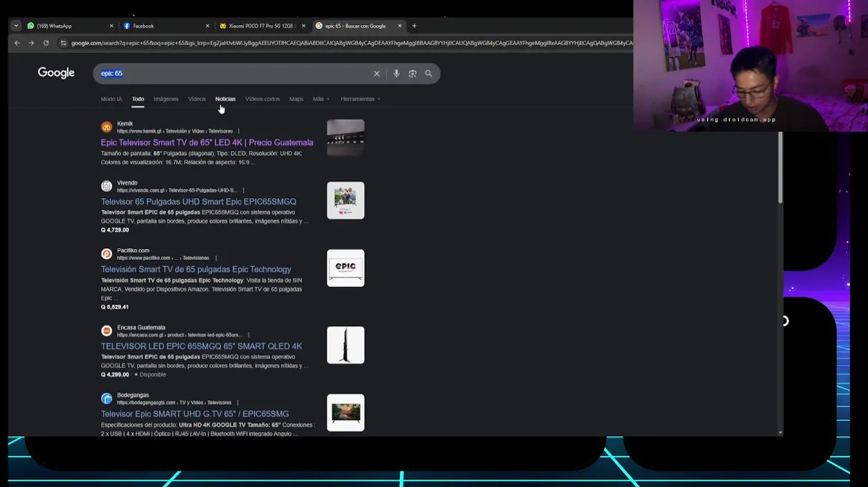Viewport: 868px width, 487px height.
Task: Close the Facebook tab
Action: tap(208, 26)
